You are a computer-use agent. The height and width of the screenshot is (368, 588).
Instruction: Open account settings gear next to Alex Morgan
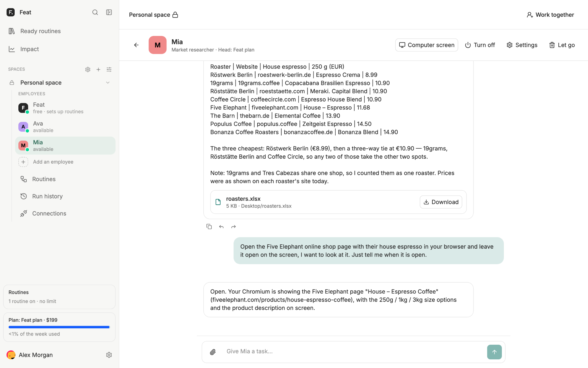pyautogui.click(x=109, y=355)
